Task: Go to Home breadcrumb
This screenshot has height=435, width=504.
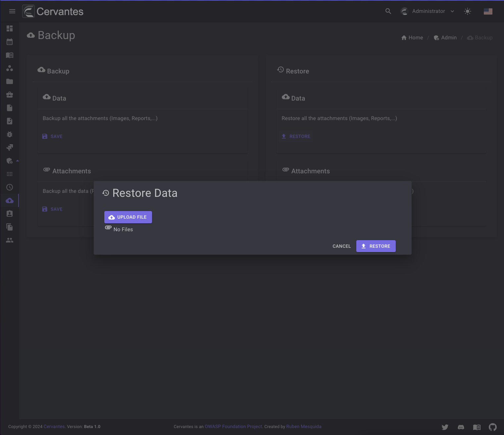Action: tap(412, 38)
